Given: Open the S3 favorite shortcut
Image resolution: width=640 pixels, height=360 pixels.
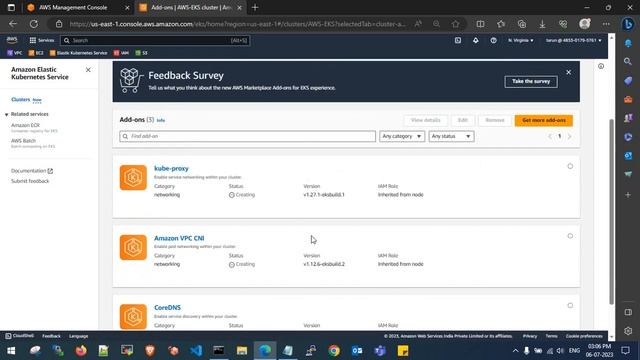Looking at the screenshot, I should [141, 53].
